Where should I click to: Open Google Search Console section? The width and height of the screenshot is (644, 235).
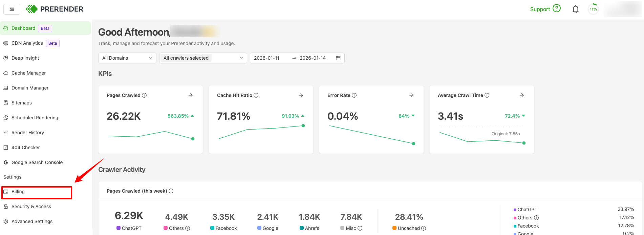(x=37, y=162)
